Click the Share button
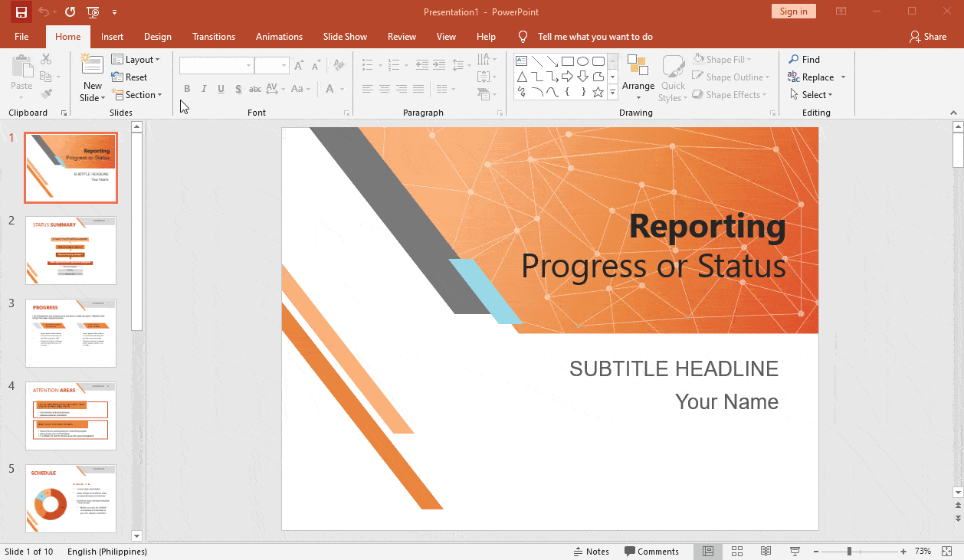The width and height of the screenshot is (964, 560). point(927,37)
